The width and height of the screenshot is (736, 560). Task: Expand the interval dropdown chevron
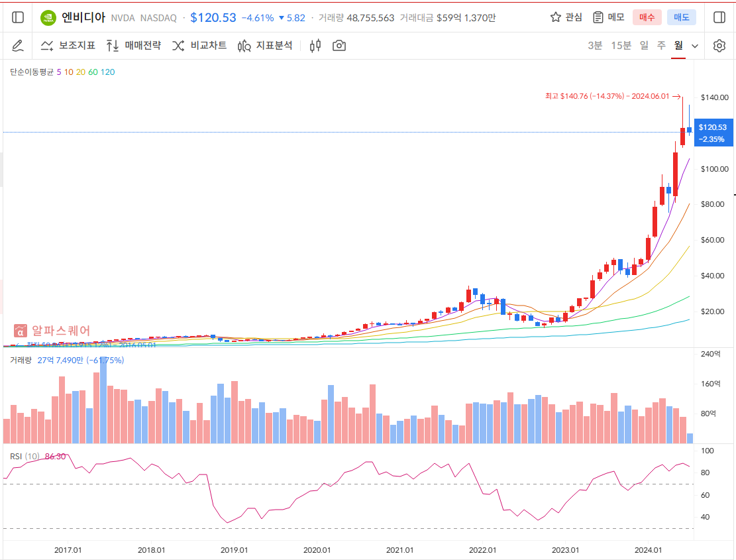point(695,46)
